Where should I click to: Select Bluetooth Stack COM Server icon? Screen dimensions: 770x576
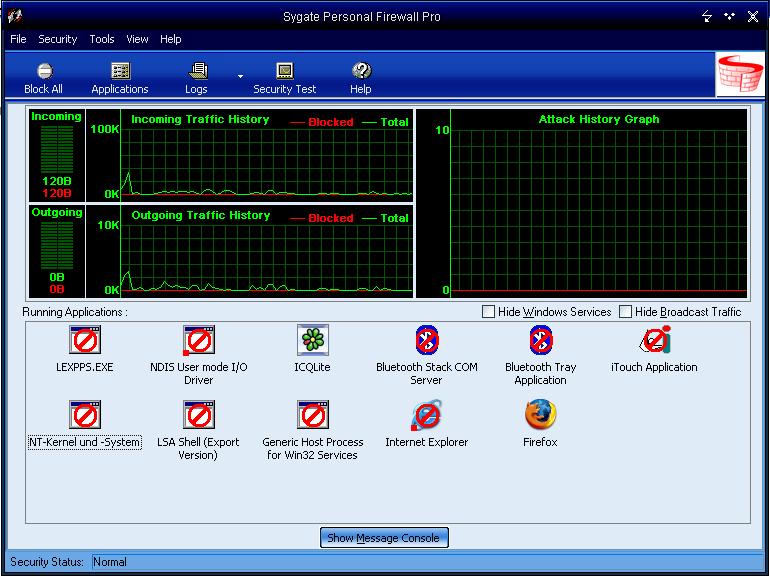(427, 339)
